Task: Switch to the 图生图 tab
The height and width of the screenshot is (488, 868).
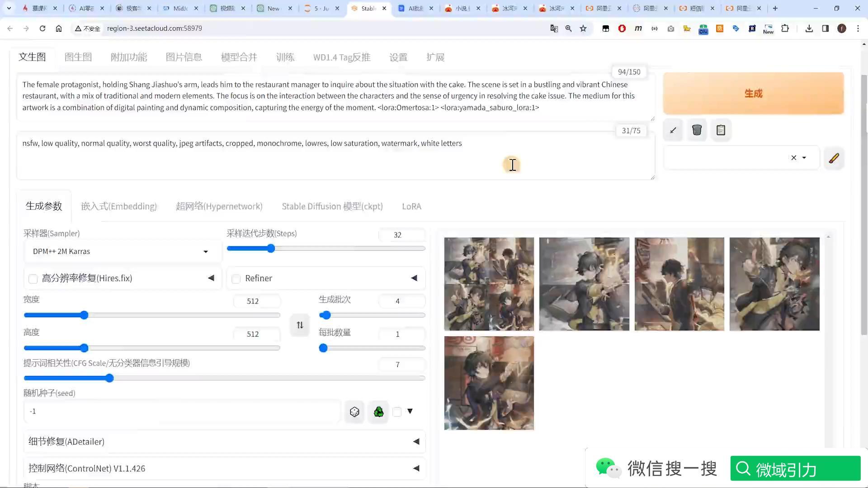Action: [x=78, y=57]
